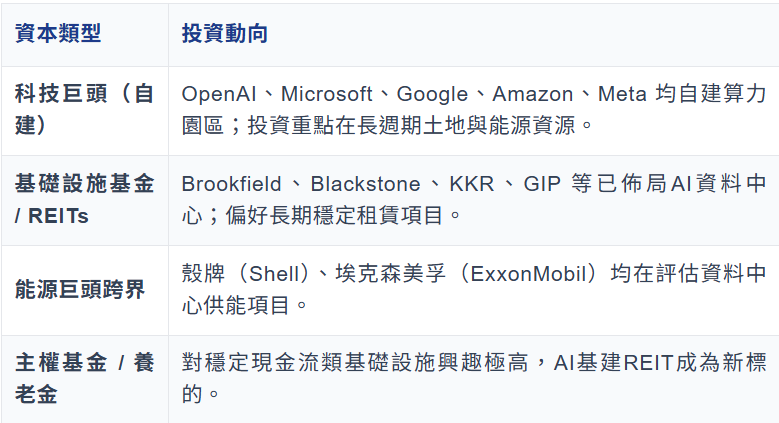This screenshot has width=779, height=423.
Task: Select the 能源巨頭跨界 row label
Action: [x=80, y=289]
